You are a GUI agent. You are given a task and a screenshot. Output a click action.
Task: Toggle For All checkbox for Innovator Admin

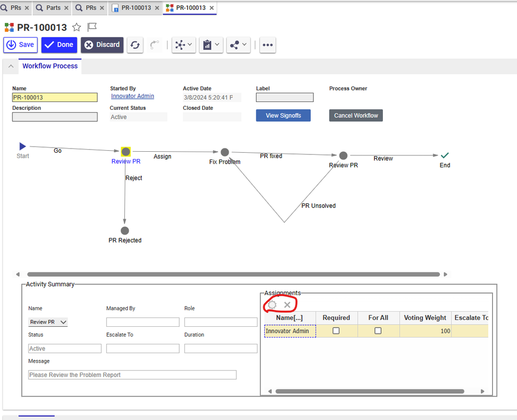click(378, 331)
